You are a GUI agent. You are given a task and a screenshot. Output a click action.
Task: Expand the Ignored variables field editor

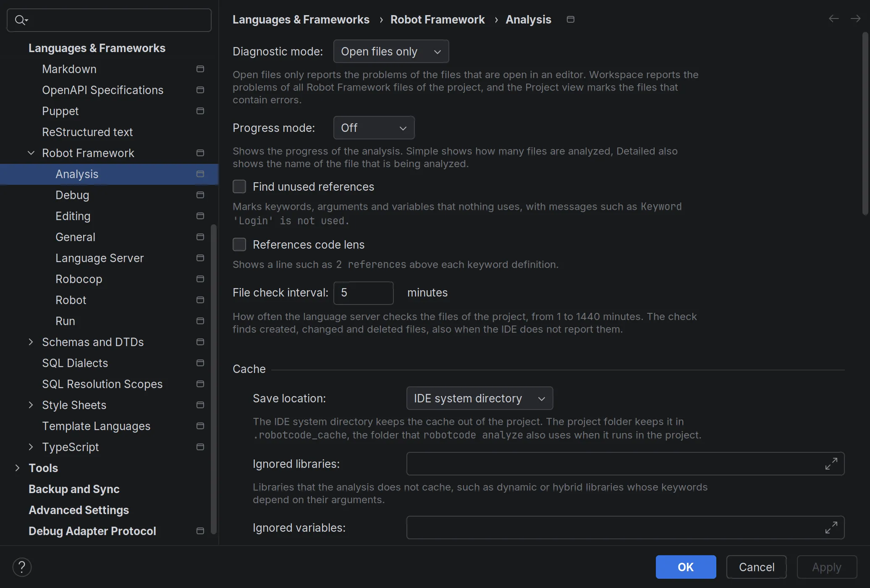(831, 528)
